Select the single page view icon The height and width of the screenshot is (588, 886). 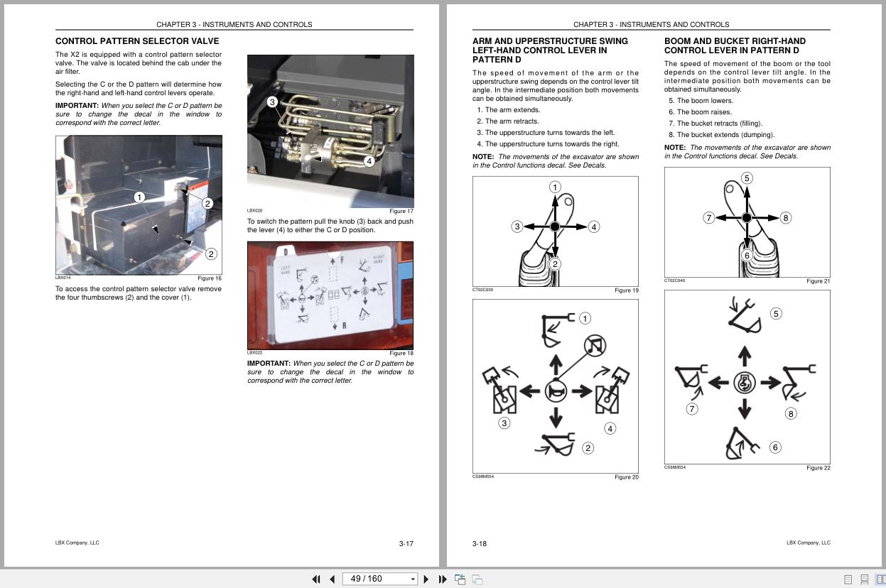(x=846, y=579)
